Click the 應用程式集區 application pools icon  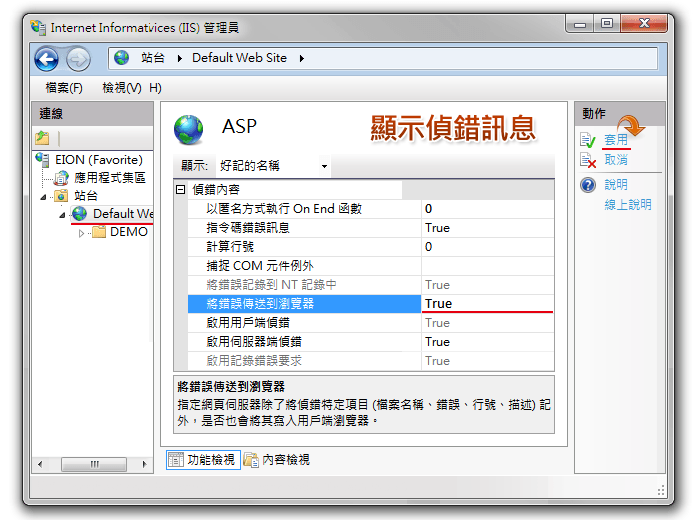(61, 178)
